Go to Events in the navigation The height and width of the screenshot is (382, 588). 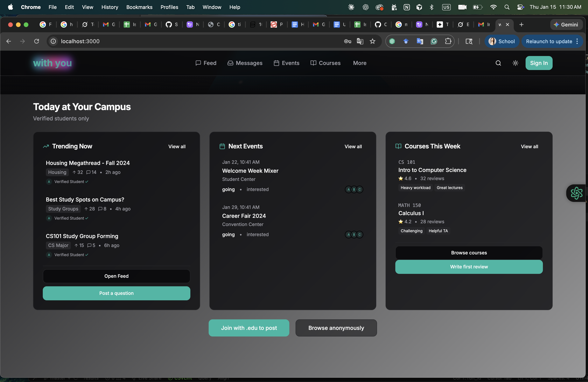(x=286, y=63)
